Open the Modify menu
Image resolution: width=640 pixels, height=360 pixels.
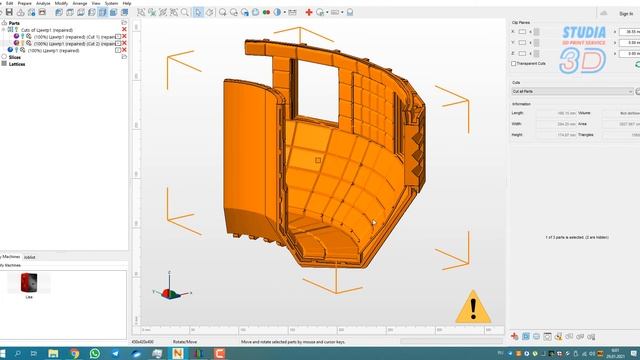(61, 3)
